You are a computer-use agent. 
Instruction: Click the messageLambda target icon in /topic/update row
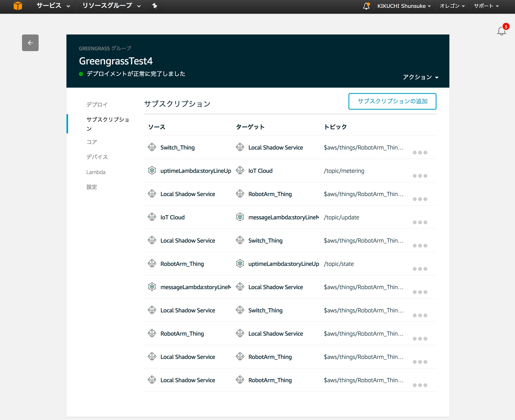coord(240,217)
